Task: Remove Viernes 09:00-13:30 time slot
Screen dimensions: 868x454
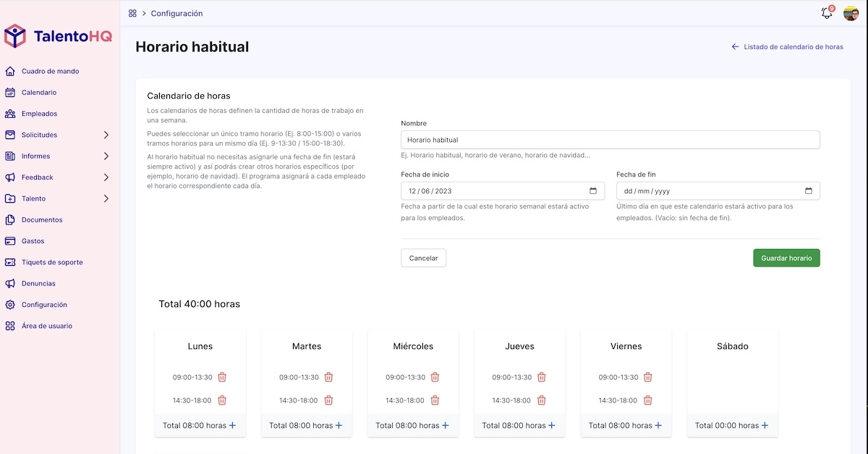Action: (x=648, y=377)
